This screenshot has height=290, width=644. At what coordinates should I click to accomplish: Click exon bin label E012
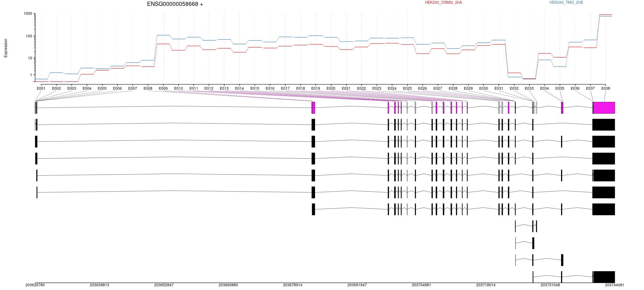coord(209,88)
